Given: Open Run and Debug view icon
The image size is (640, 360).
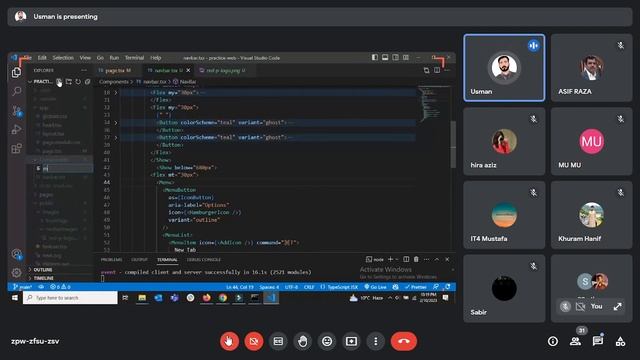Looking at the screenshot, I should point(16,129).
